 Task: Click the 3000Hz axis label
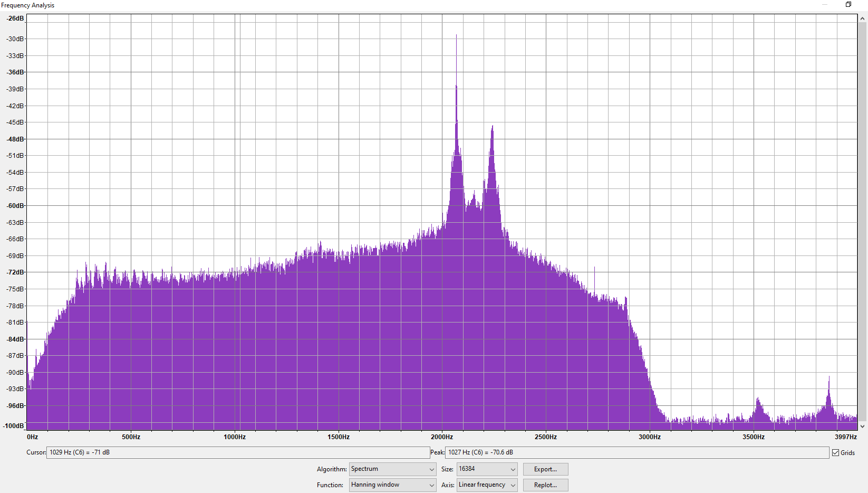click(650, 437)
